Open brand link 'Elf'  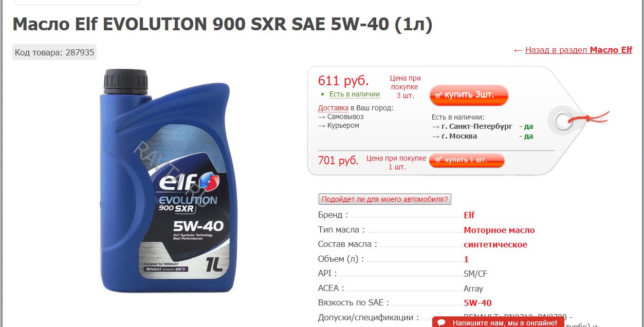[469, 215]
